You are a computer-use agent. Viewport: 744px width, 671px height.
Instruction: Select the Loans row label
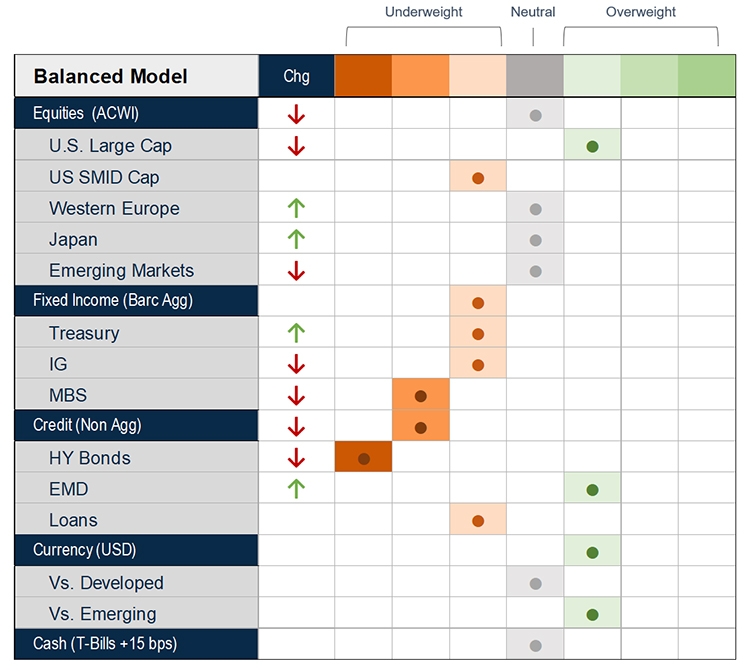click(73, 520)
